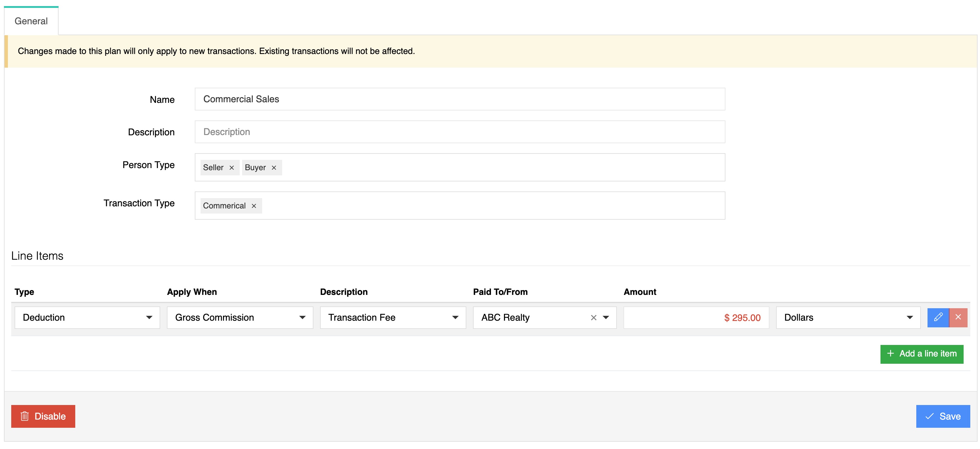Open the Transaction Fee description dropdown
This screenshot has width=980, height=449.
tap(393, 317)
